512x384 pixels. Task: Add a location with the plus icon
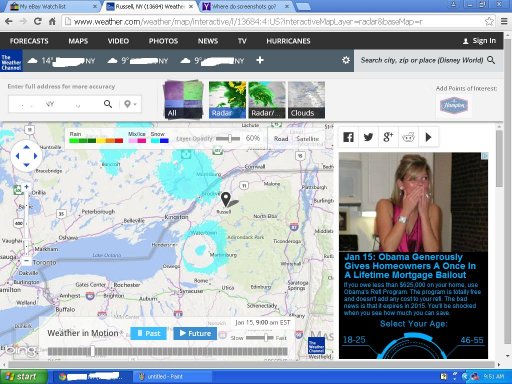[260, 60]
